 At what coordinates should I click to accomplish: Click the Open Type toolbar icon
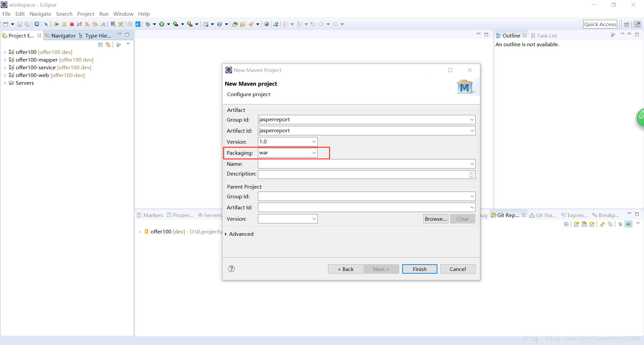point(235,24)
